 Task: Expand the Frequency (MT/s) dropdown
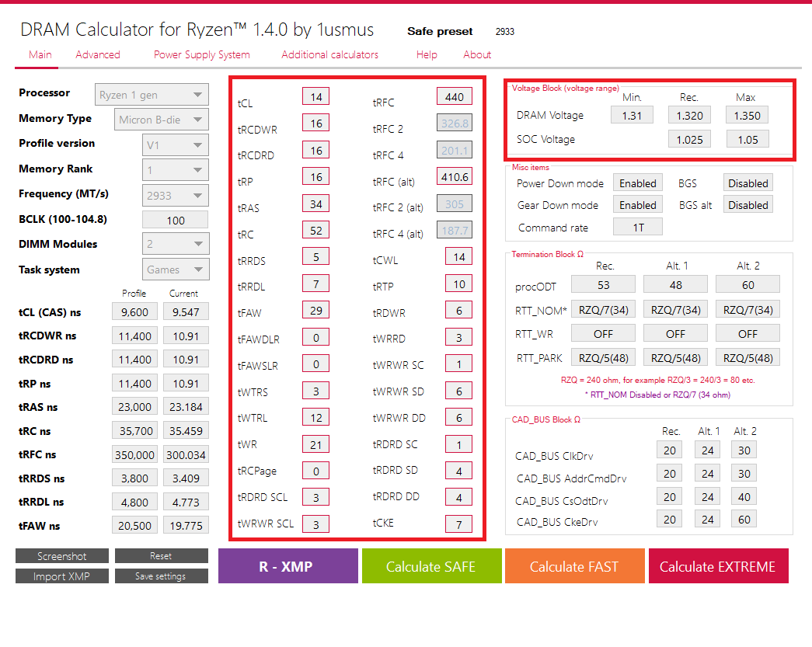point(176,196)
